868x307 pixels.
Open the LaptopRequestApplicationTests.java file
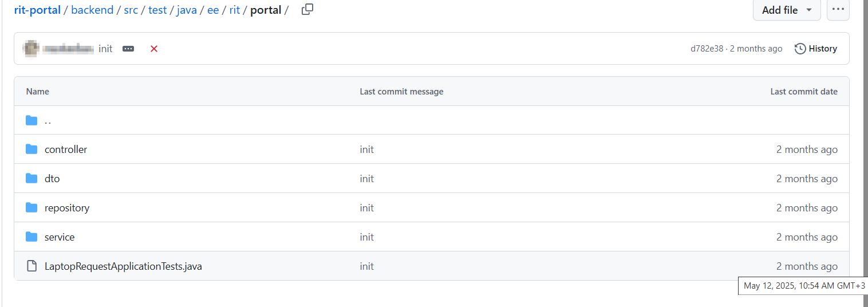pyautogui.click(x=123, y=266)
